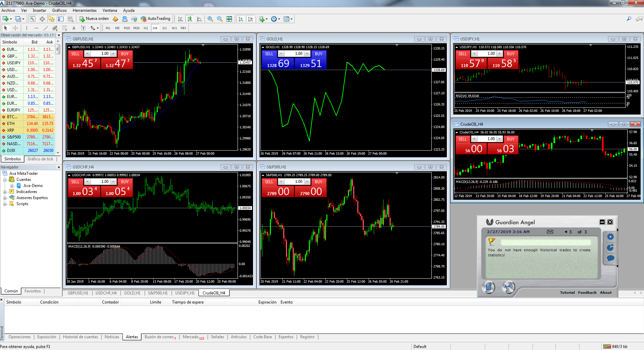This screenshot has height=350, width=644.
Task: Toggle the Navigator panel star-folder button
Action: (51, 19)
